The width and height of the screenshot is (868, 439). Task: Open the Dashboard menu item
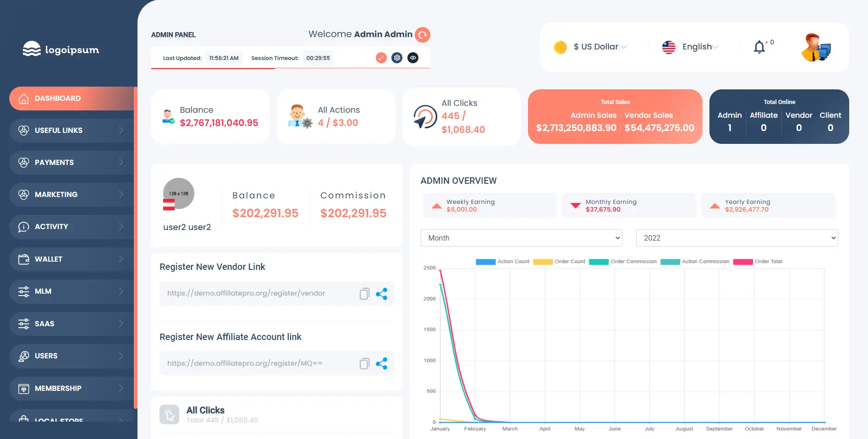pyautogui.click(x=71, y=99)
